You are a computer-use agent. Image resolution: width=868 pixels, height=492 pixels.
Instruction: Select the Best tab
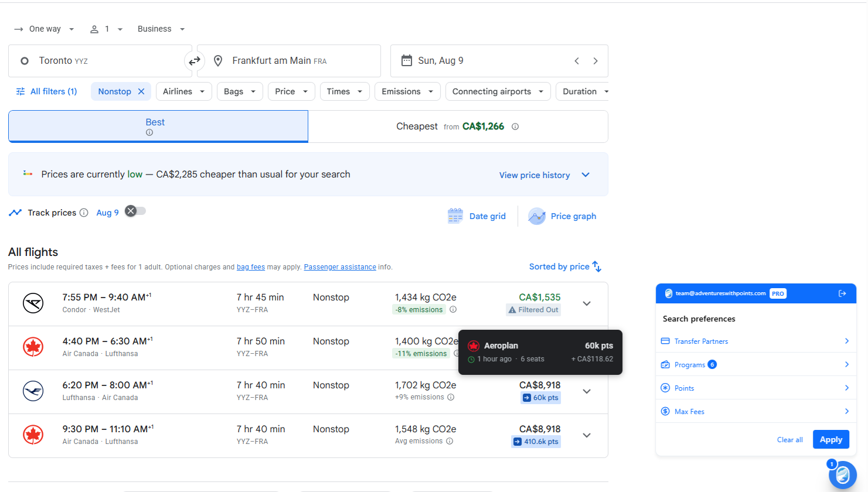click(158, 127)
